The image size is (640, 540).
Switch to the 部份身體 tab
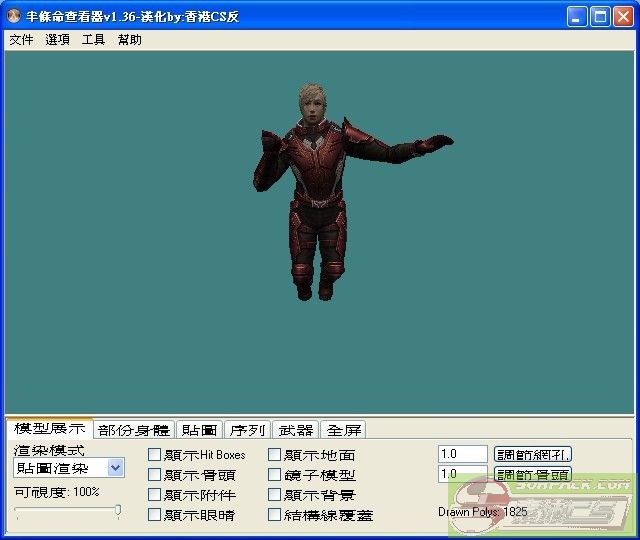(134, 430)
